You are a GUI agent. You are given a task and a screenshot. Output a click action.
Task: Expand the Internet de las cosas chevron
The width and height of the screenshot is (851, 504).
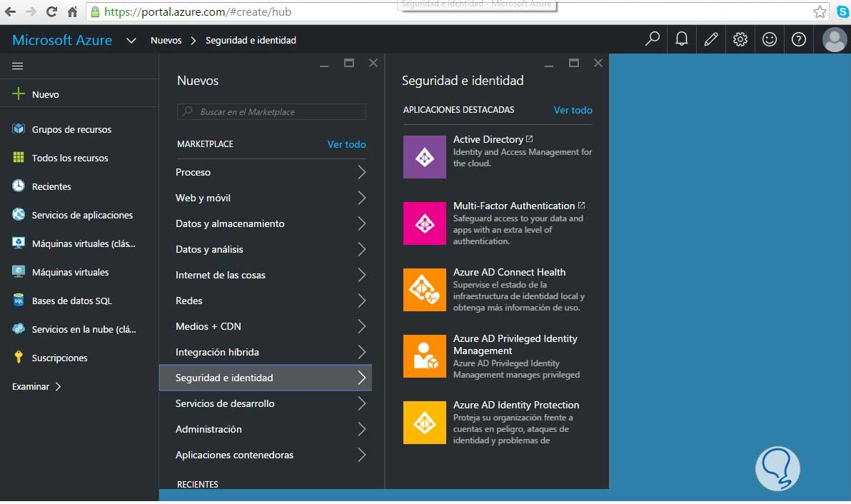click(x=362, y=275)
